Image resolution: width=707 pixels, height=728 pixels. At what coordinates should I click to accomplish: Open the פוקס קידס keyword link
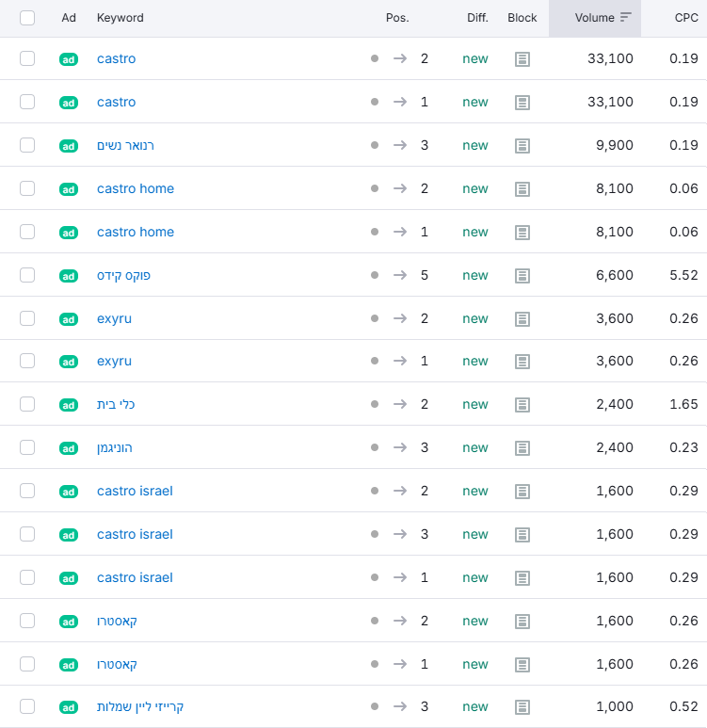pos(123,275)
